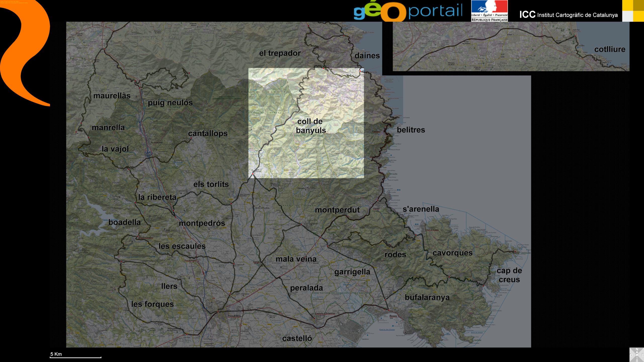
Task: Click the République Française emblem
Action: coord(489,11)
